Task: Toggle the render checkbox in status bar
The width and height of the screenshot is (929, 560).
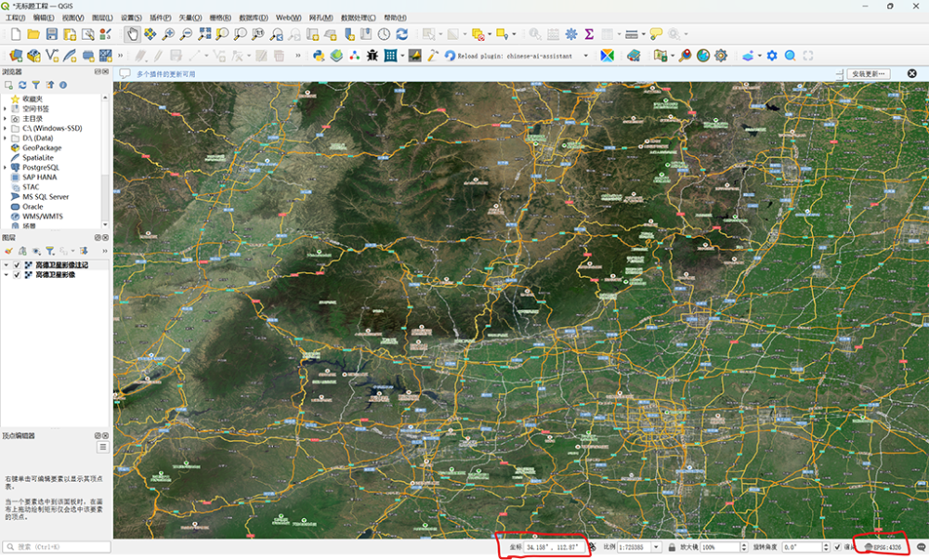Action: pyautogui.click(x=838, y=548)
